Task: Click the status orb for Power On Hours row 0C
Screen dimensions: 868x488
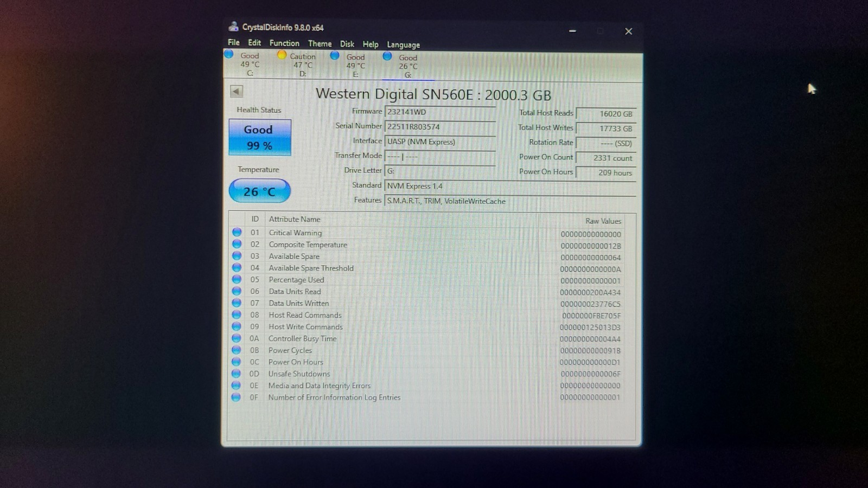Action: (x=237, y=362)
